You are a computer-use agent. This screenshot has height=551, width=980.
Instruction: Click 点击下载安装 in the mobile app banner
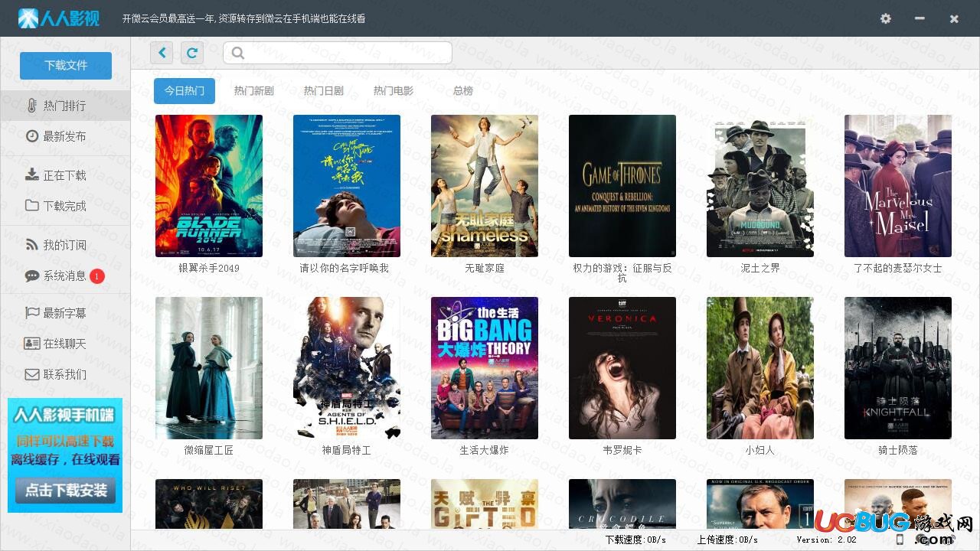(66, 491)
